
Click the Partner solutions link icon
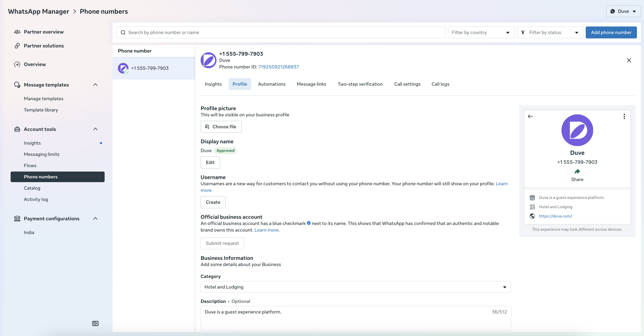[17, 46]
